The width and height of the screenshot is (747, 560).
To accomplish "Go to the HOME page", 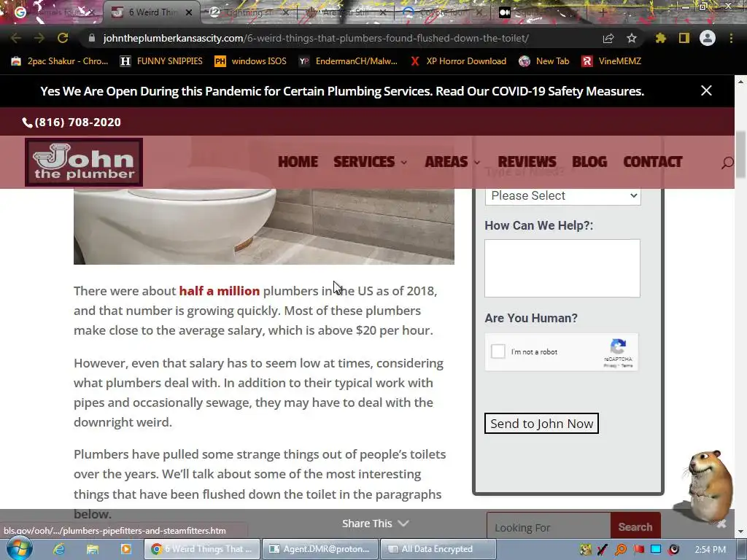I will (298, 162).
